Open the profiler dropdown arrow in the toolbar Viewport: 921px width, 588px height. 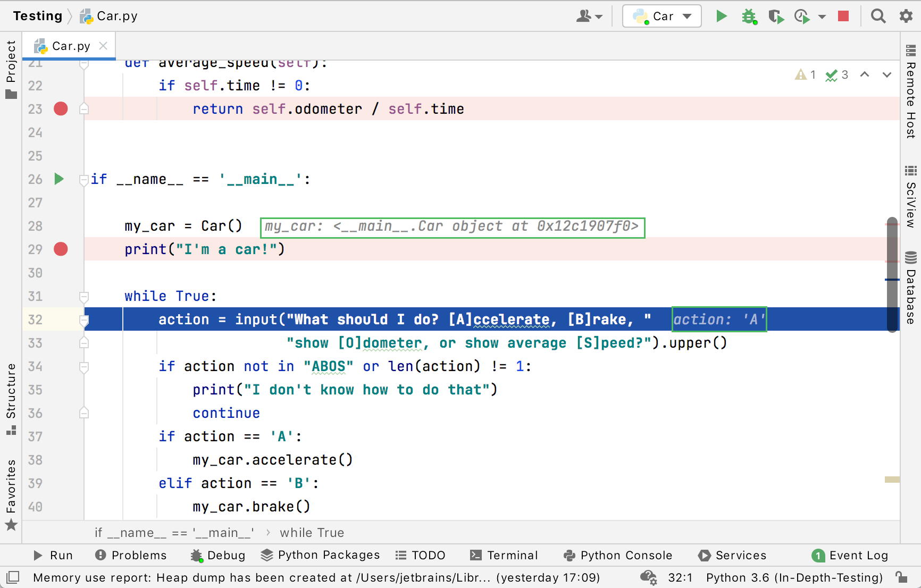(x=822, y=16)
